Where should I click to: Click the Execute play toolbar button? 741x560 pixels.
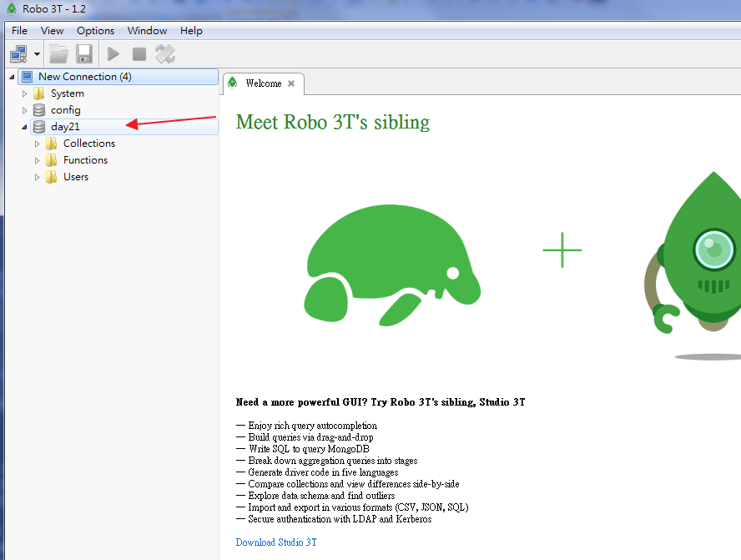[x=113, y=54]
